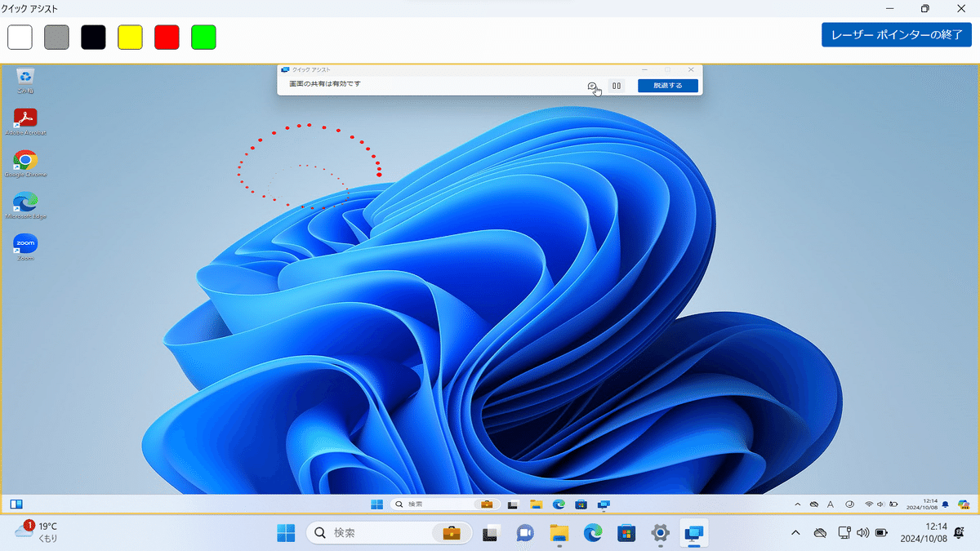Viewport: 980px width, 551px height.
Task: Open volume control in local system tray
Action: point(862,533)
